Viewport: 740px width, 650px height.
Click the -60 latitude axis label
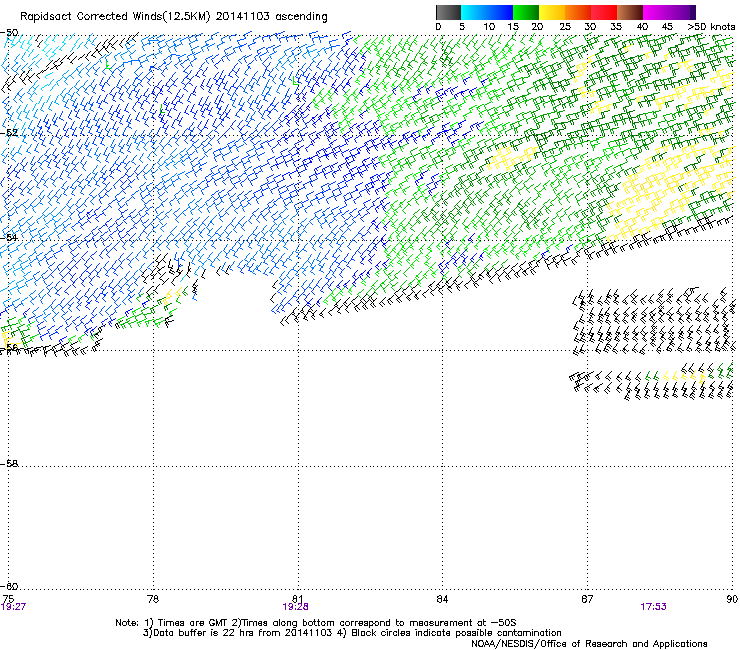[9, 586]
